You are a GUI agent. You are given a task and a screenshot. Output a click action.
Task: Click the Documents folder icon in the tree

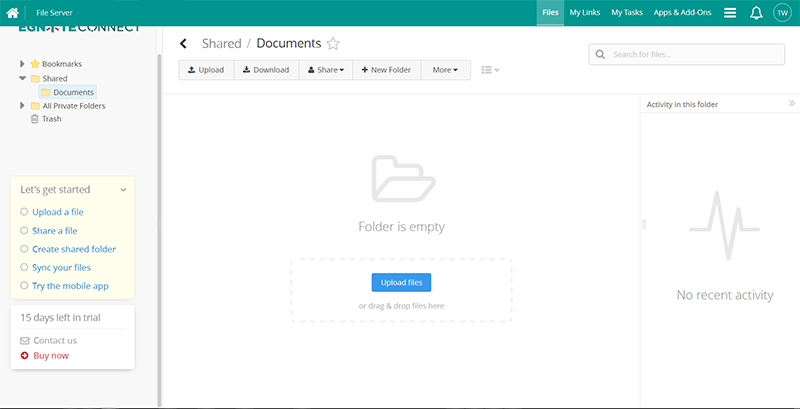(45, 92)
